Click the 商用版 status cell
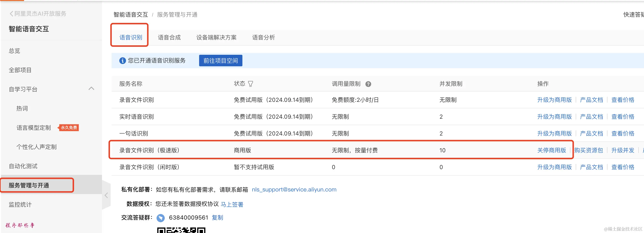 point(242,150)
